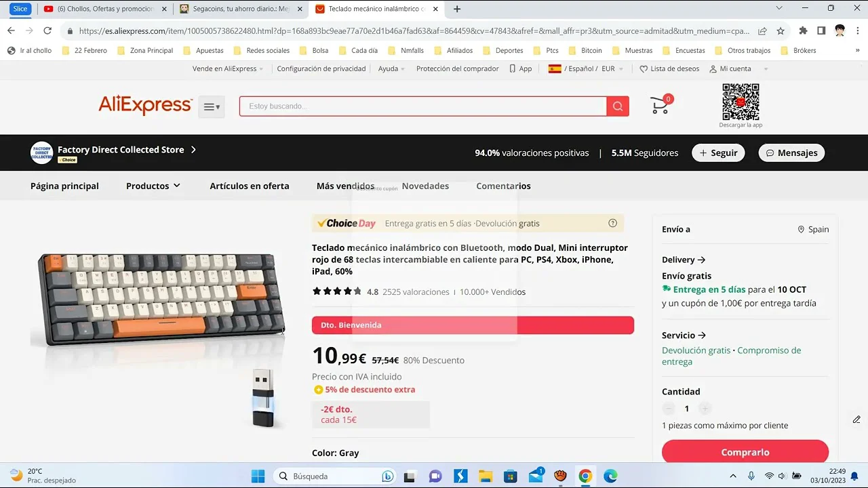
Task: Click the edit pencil icon at right edge
Action: [x=856, y=420]
